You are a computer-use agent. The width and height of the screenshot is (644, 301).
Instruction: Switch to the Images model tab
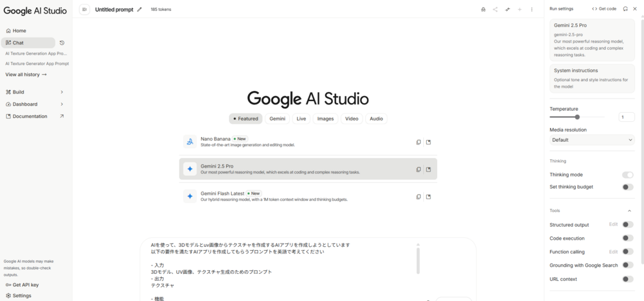[x=325, y=119]
